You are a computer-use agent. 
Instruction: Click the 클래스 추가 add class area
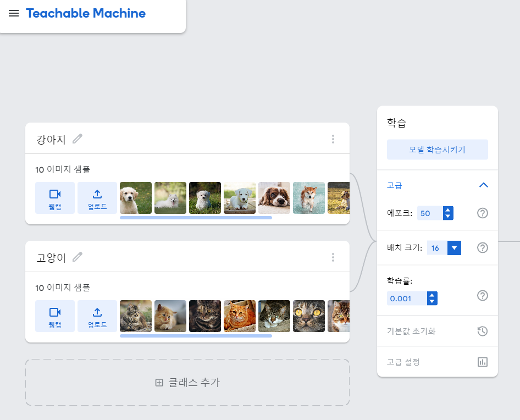187,382
